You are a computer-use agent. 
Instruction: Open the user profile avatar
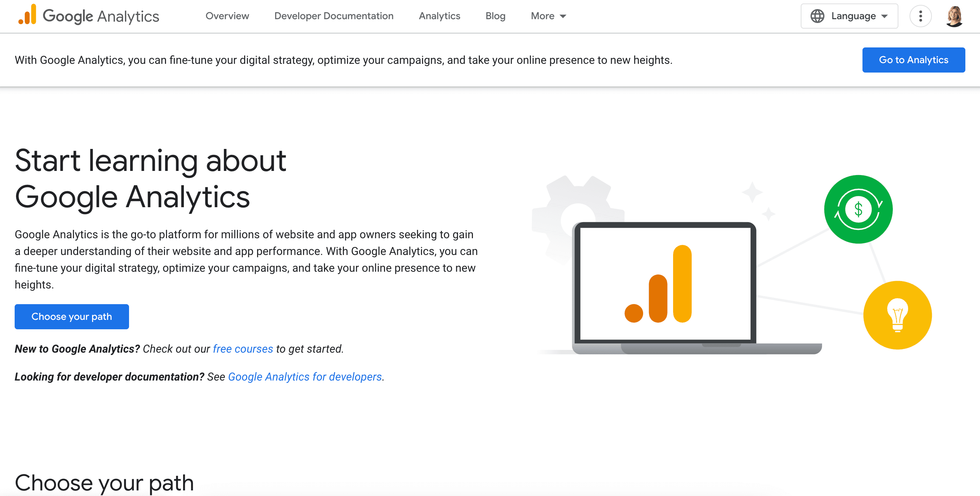click(954, 16)
